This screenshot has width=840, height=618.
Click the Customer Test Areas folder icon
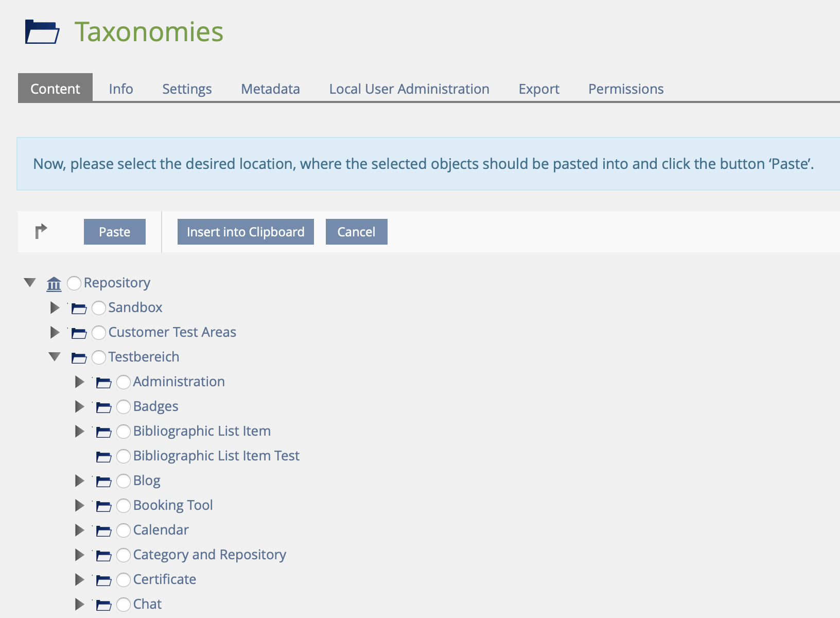(x=79, y=333)
